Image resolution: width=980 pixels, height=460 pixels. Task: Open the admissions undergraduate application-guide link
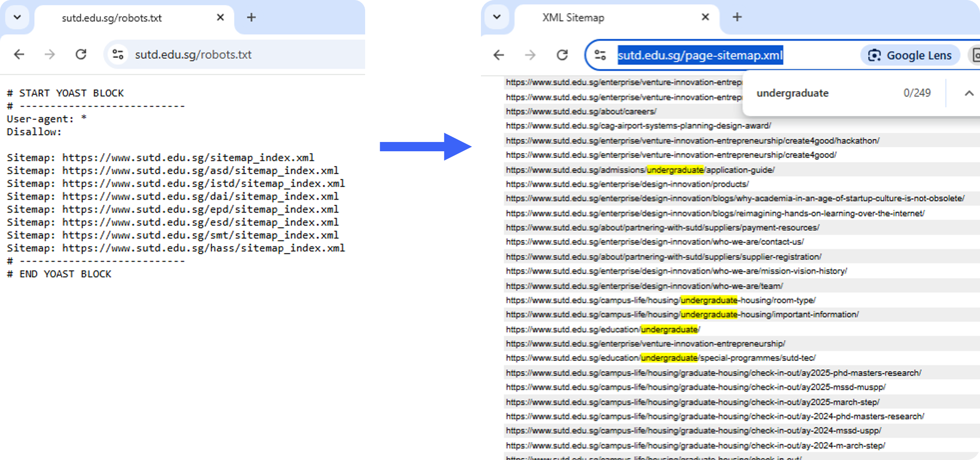(x=640, y=170)
